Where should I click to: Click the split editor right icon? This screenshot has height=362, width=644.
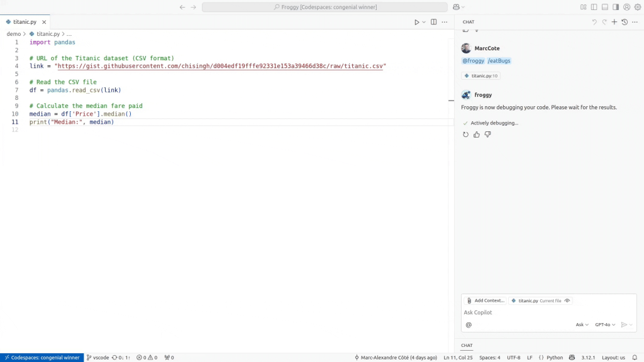(x=433, y=22)
